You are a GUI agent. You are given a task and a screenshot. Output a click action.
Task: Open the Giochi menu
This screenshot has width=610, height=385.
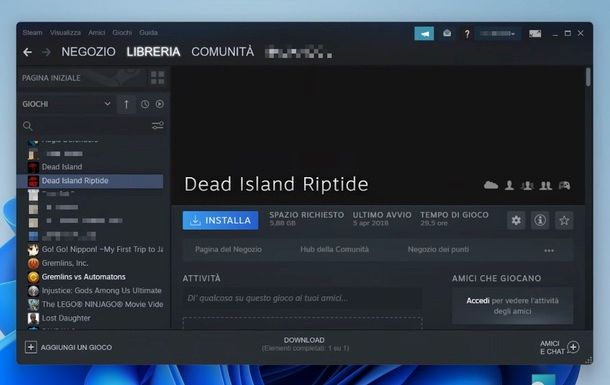pos(122,33)
